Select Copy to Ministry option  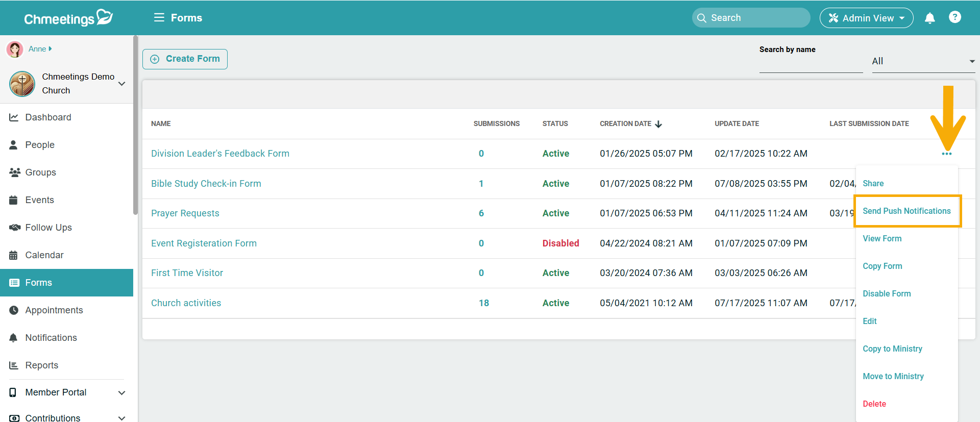click(892, 349)
